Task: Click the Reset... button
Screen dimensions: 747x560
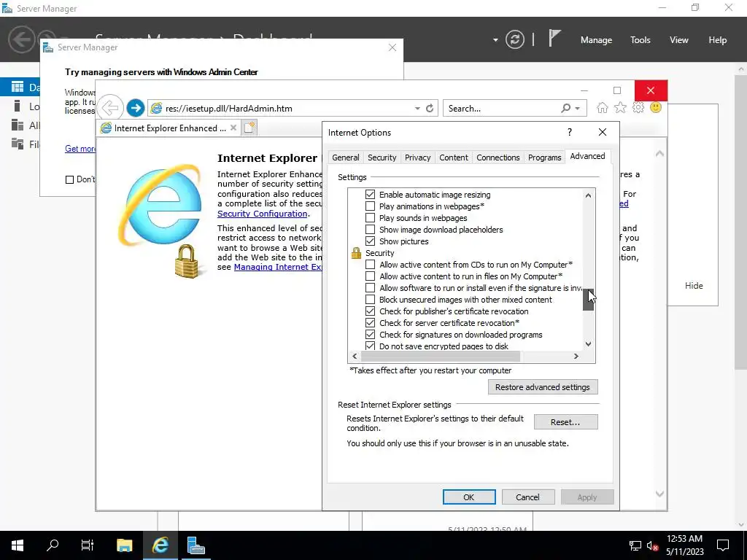Action: [565, 422]
